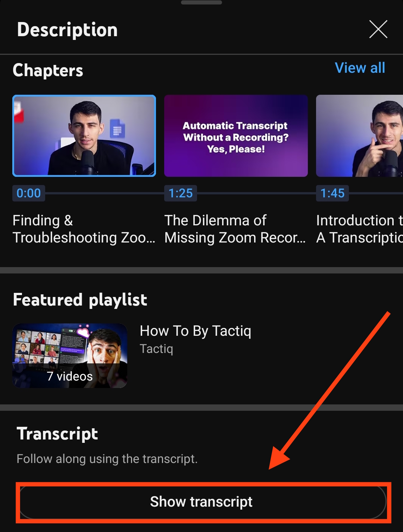Jump to the 0:00 timestamp marker
The width and height of the screenshot is (403, 532).
pyautogui.click(x=28, y=193)
